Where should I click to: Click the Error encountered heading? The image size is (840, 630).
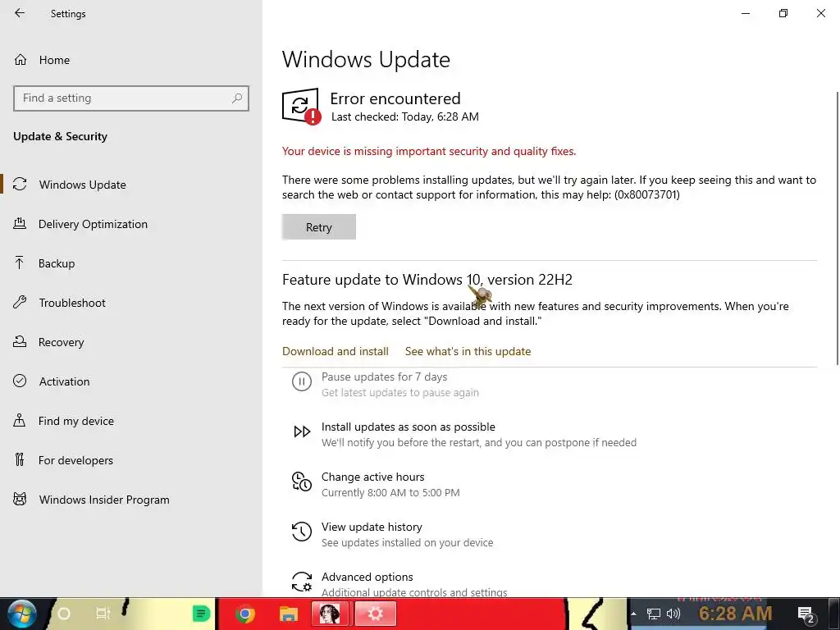click(x=395, y=98)
